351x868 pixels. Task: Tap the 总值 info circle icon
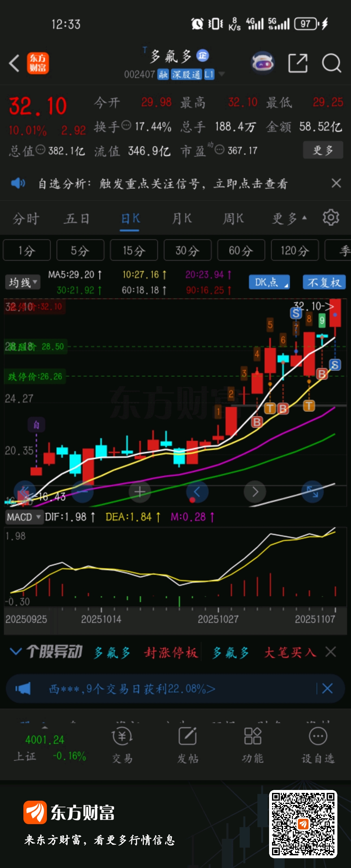click(40, 149)
